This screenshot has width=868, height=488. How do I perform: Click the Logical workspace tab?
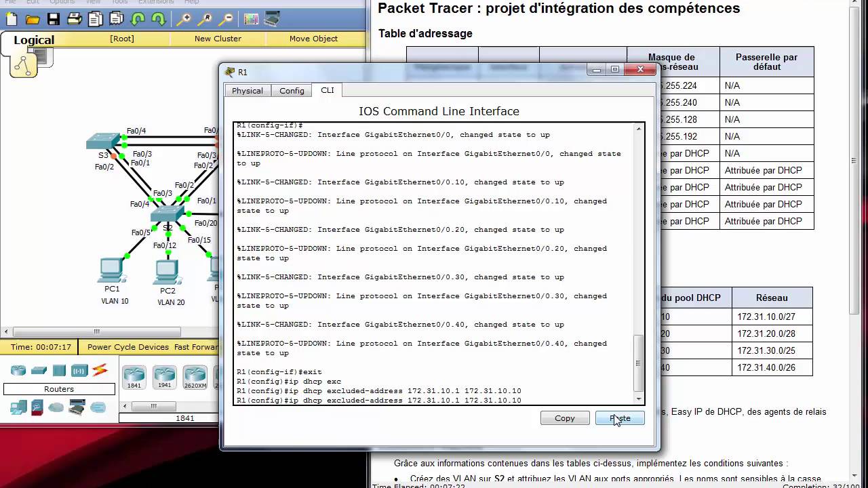pyautogui.click(x=34, y=40)
